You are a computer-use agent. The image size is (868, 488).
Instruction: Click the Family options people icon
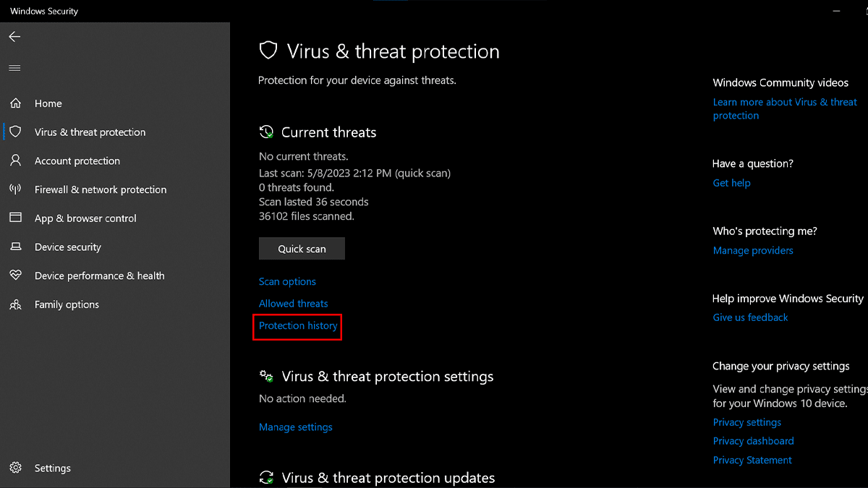pyautogui.click(x=15, y=304)
